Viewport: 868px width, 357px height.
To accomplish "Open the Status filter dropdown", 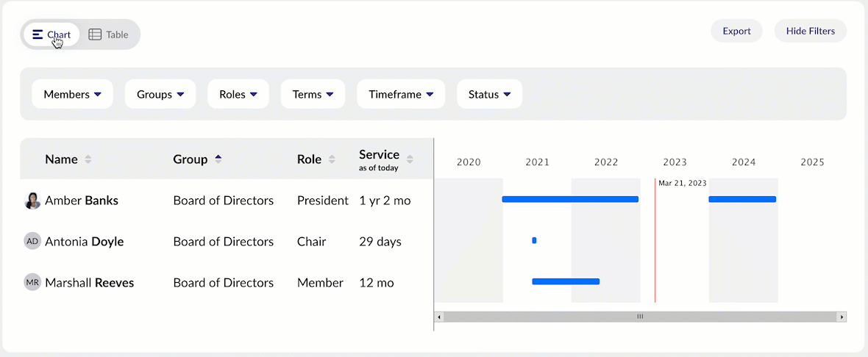I will [x=489, y=94].
